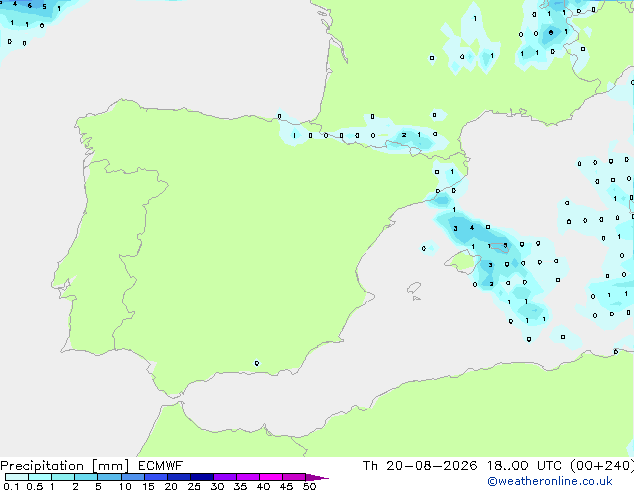Click the '(00+240)' forecast offset text
Image resolution: width=634 pixels, height=490 pixels.
point(602,466)
